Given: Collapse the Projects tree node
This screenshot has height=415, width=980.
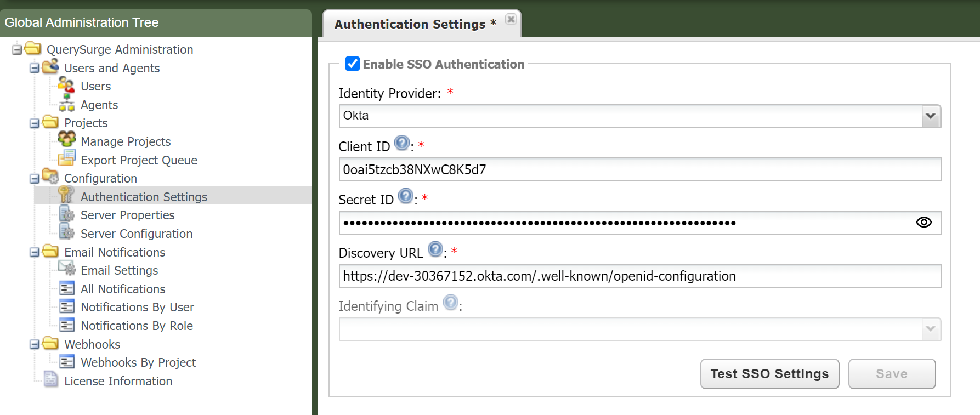Looking at the screenshot, I should [35, 123].
